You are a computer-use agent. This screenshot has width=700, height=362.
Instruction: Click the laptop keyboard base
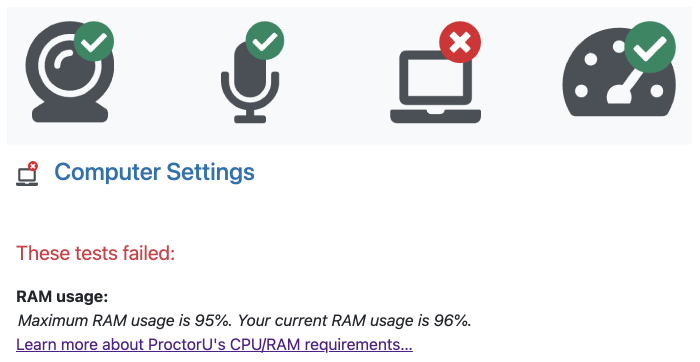coord(435,116)
